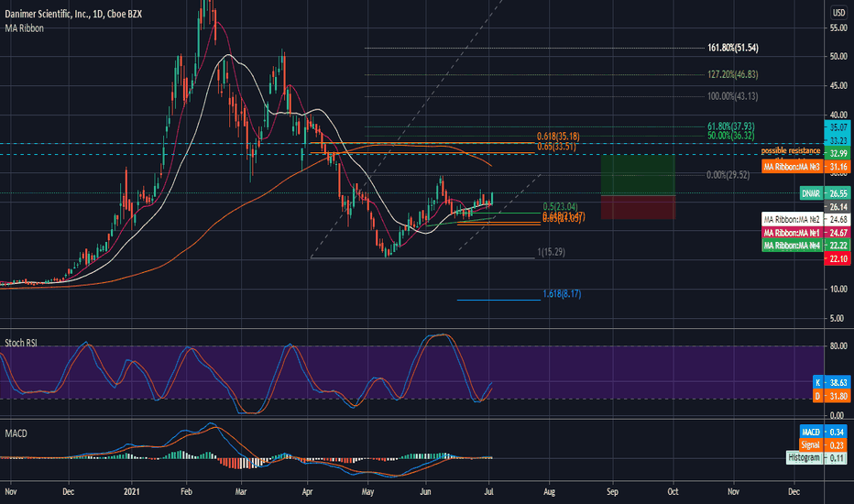Select the MA Ribbon:MA №2 24.68 tag

(x=805, y=220)
